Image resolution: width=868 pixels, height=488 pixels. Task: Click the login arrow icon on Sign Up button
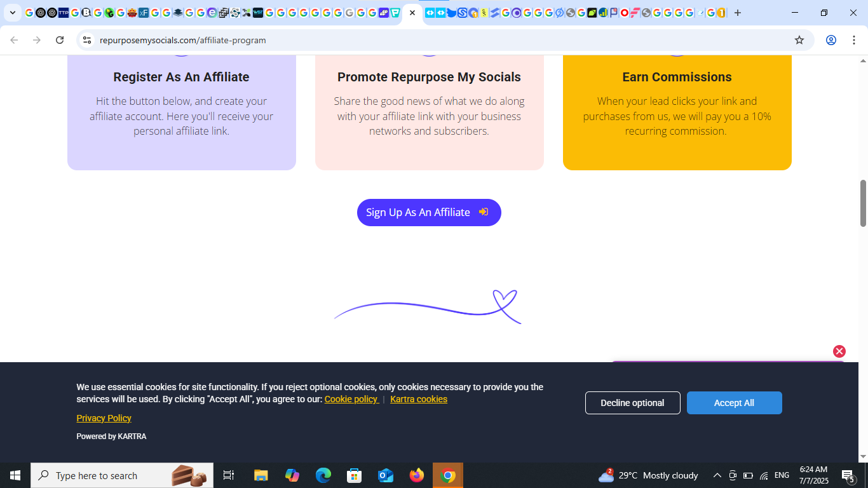coord(484,212)
